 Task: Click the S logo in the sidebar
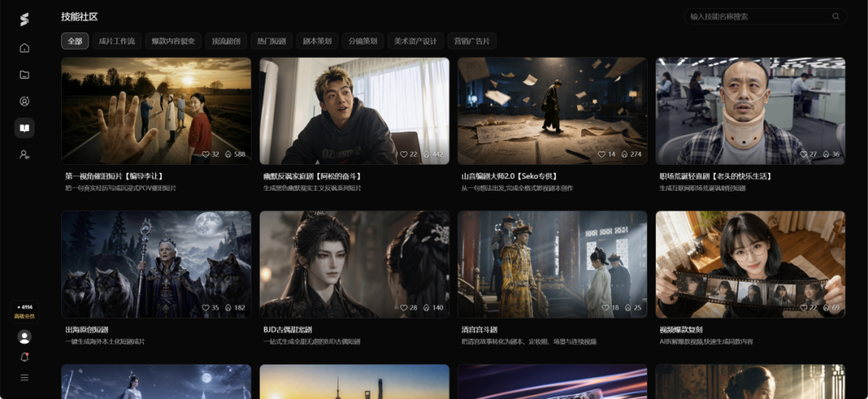[24, 20]
